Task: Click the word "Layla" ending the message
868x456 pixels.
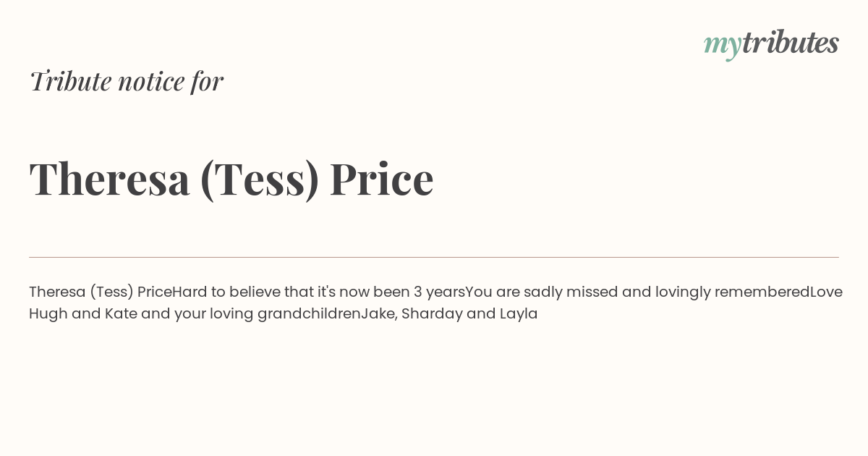Action: 519,314
